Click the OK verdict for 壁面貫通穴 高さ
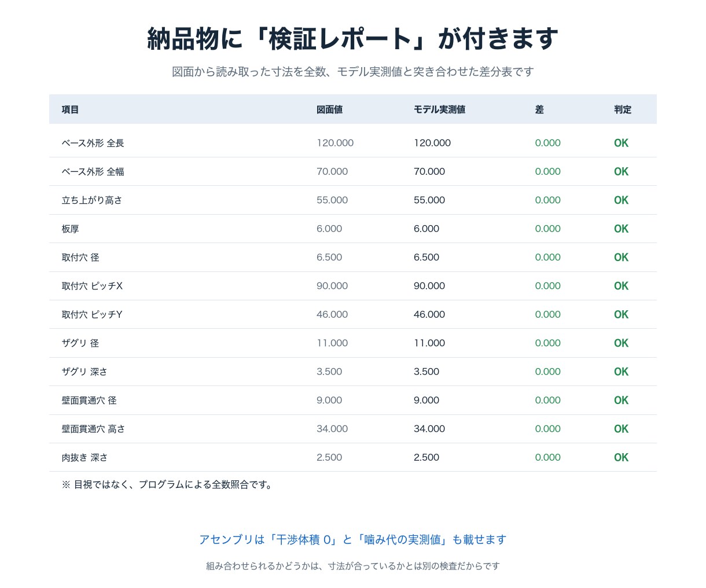 (622, 429)
